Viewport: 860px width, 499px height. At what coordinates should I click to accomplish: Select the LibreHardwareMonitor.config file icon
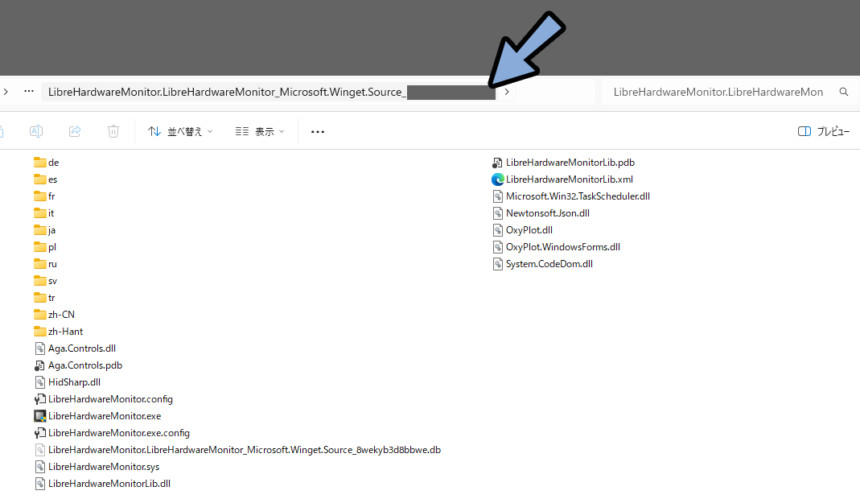(x=39, y=399)
